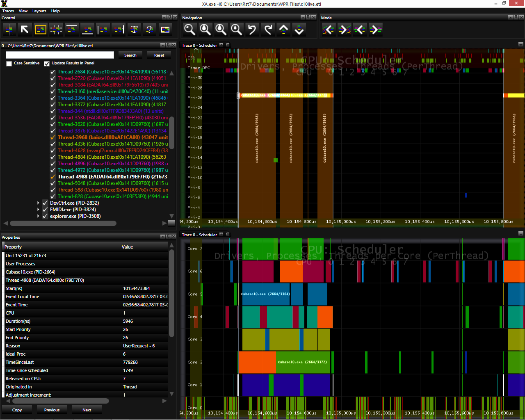Toggle the text label 'T' tool
This screenshot has height=420, width=525.
click(x=134, y=30)
